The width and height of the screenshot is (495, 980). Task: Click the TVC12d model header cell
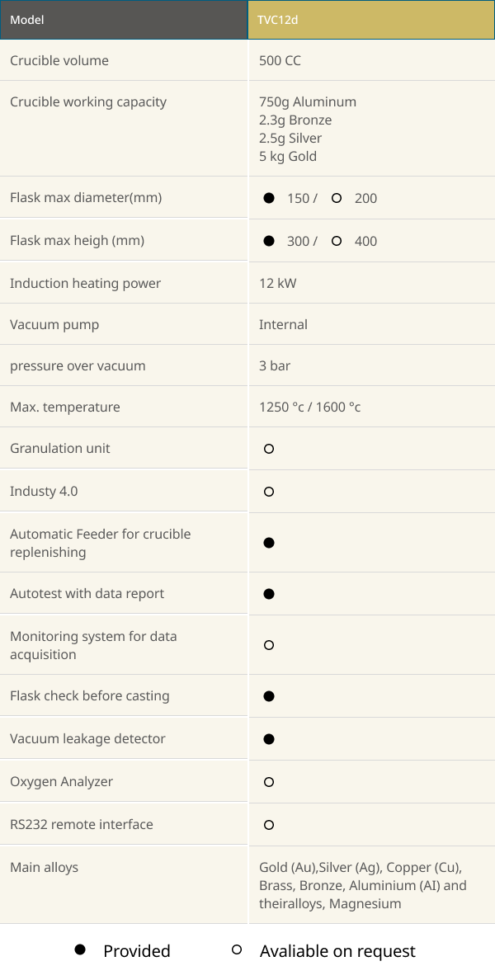point(371,20)
